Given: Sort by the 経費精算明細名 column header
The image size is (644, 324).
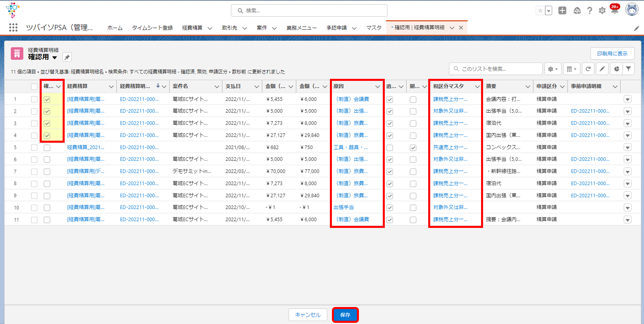Looking at the screenshot, I should [135, 86].
